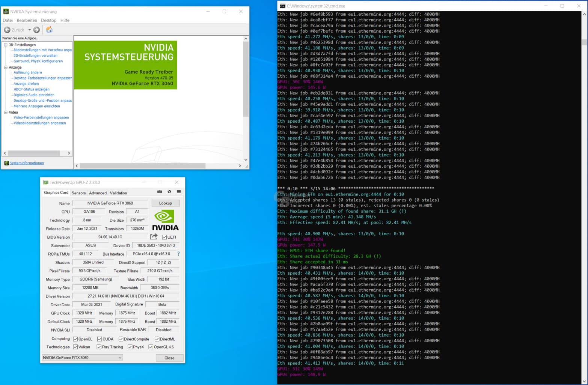Click the NVIDIA logo in GPU-Z
The height and width of the screenshot is (385, 588).
[165, 220]
